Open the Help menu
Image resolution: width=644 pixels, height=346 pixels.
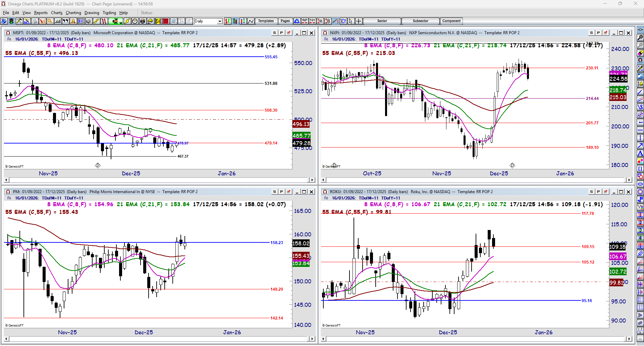[123, 13]
